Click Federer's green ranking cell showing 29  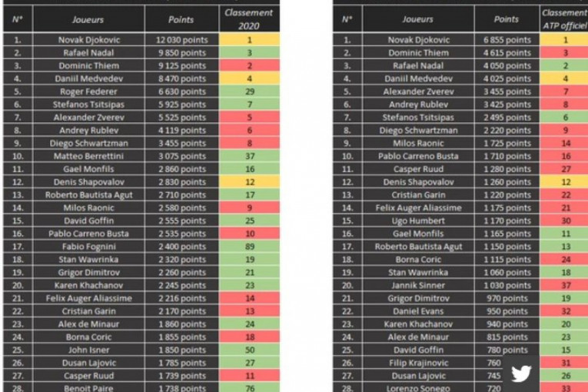tap(249, 91)
